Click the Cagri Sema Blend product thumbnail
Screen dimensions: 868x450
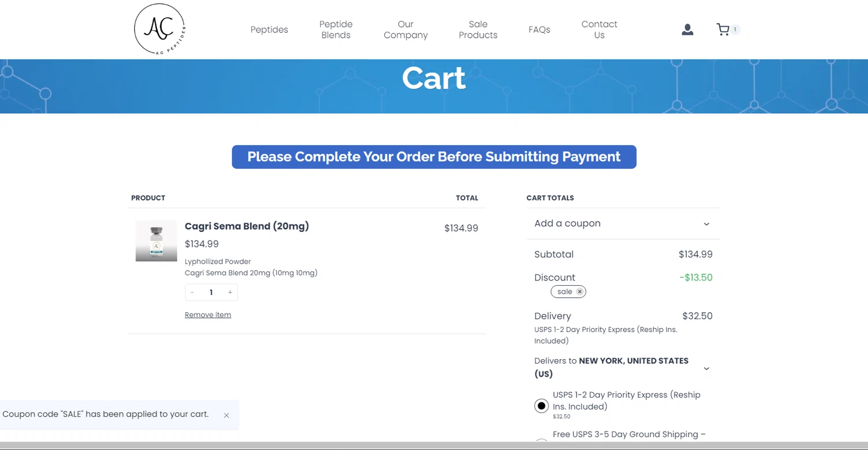pyautogui.click(x=156, y=241)
